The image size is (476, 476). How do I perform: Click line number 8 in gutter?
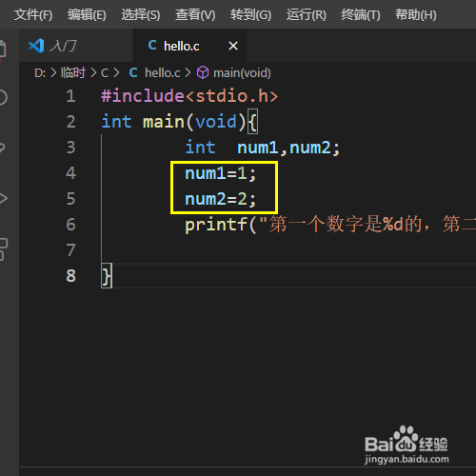tap(70, 276)
